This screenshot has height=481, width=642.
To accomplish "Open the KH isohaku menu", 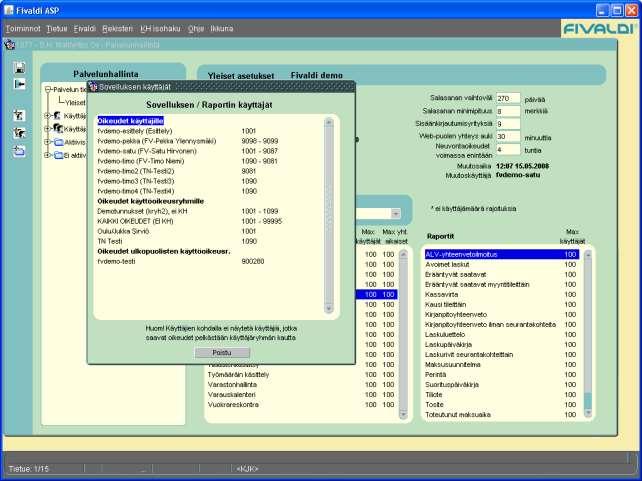I will click(x=160, y=29).
